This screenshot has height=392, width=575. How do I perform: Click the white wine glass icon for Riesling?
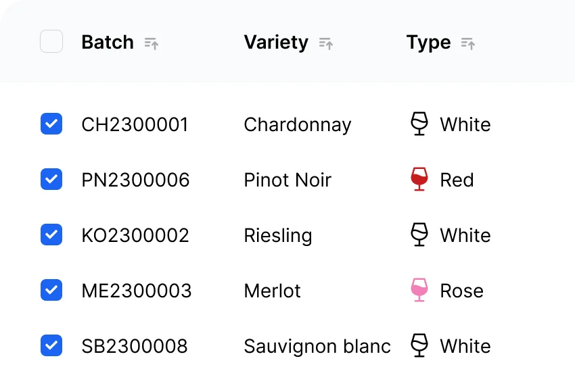(419, 235)
